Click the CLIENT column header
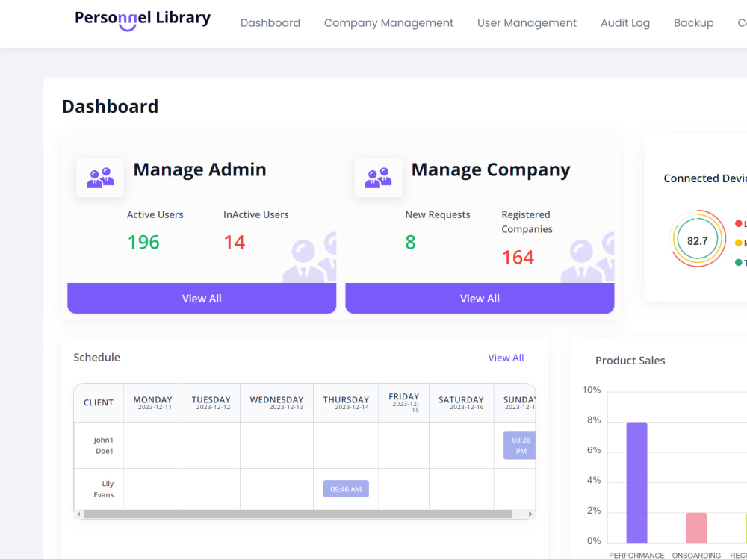747x560 pixels. pos(99,403)
